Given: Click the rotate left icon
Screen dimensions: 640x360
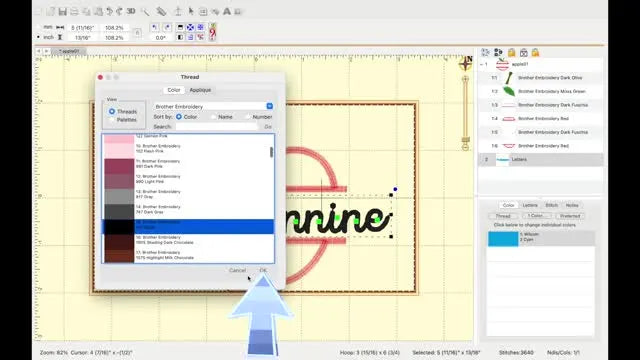Looking at the screenshot, I should point(155,27).
